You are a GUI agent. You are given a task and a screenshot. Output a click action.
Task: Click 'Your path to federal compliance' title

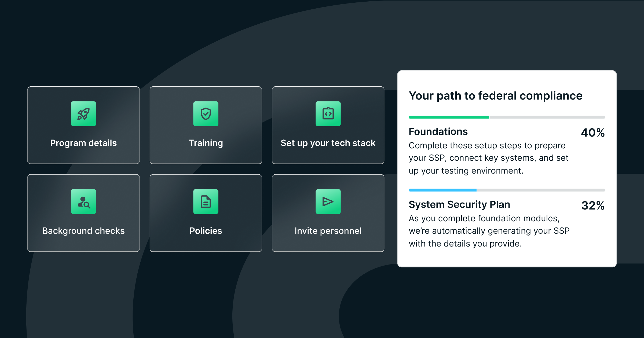pos(496,96)
